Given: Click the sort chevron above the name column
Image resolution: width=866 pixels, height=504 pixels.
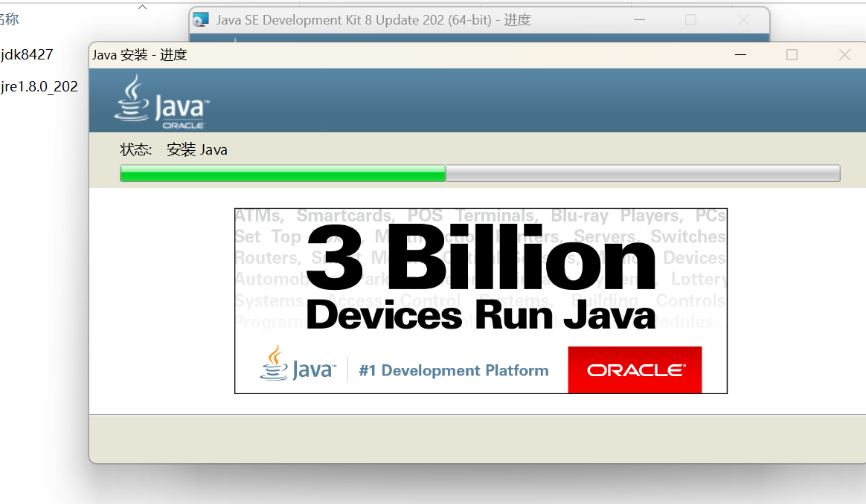Looking at the screenshot, I should pos(143,7).
